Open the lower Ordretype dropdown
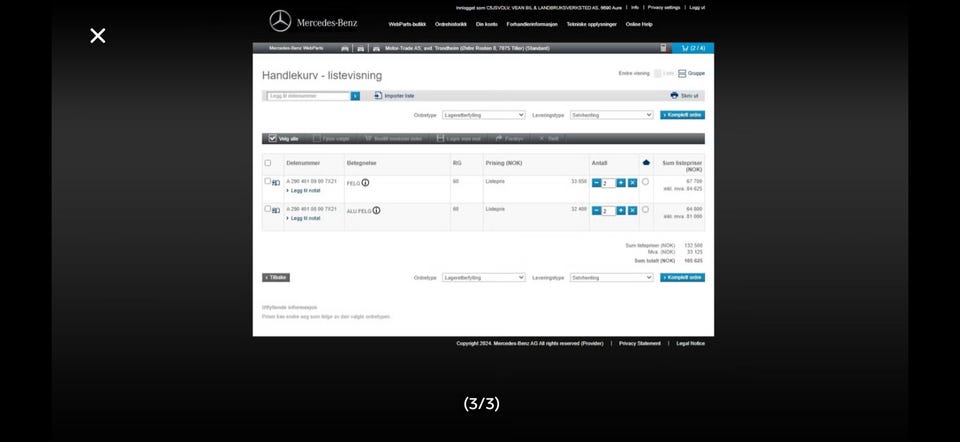 pyautogui.click(x=484, y=278)
